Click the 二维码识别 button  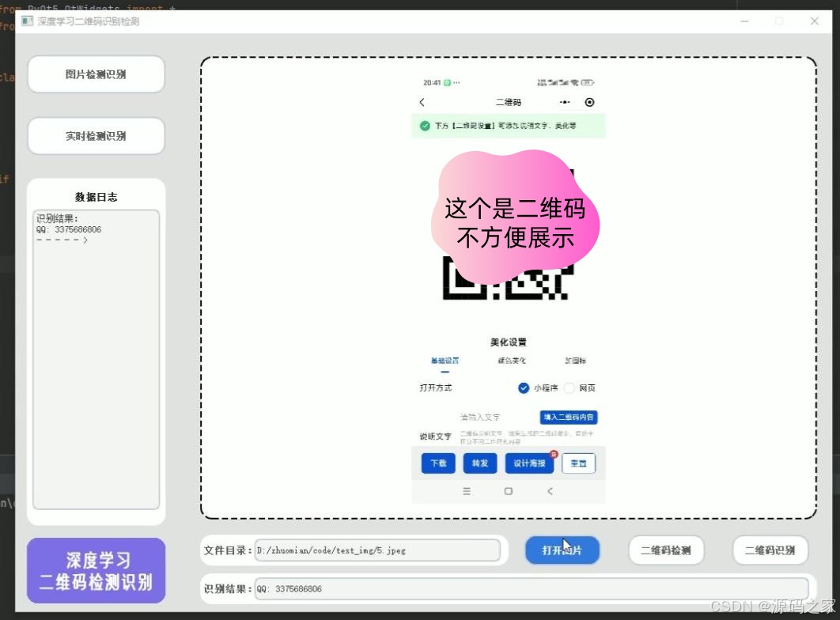click(770, 550)
